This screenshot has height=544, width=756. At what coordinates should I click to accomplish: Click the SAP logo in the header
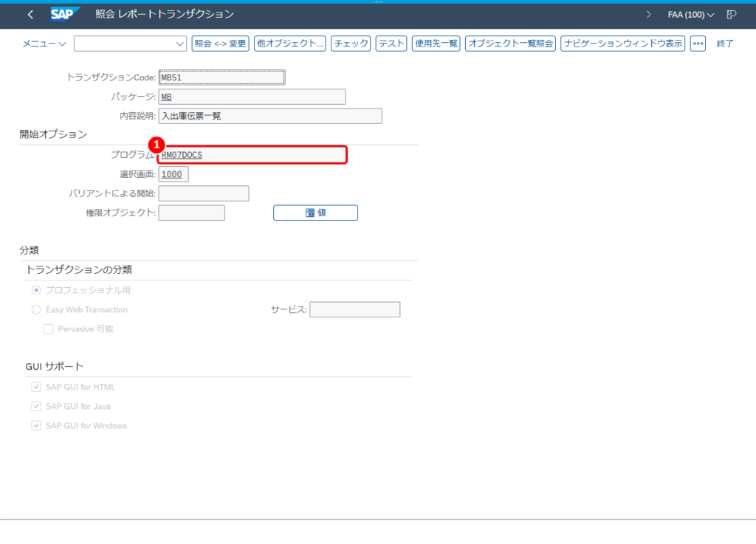[65, 15]
